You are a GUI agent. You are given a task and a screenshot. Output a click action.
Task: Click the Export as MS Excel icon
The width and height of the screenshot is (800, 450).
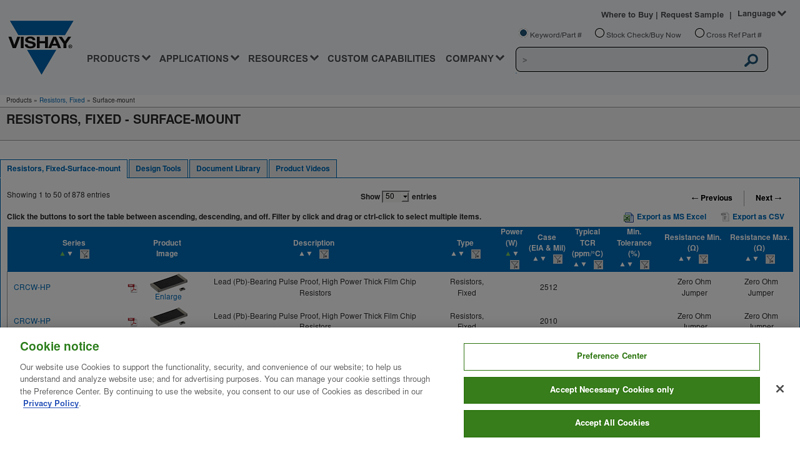[x=629, y=217]
